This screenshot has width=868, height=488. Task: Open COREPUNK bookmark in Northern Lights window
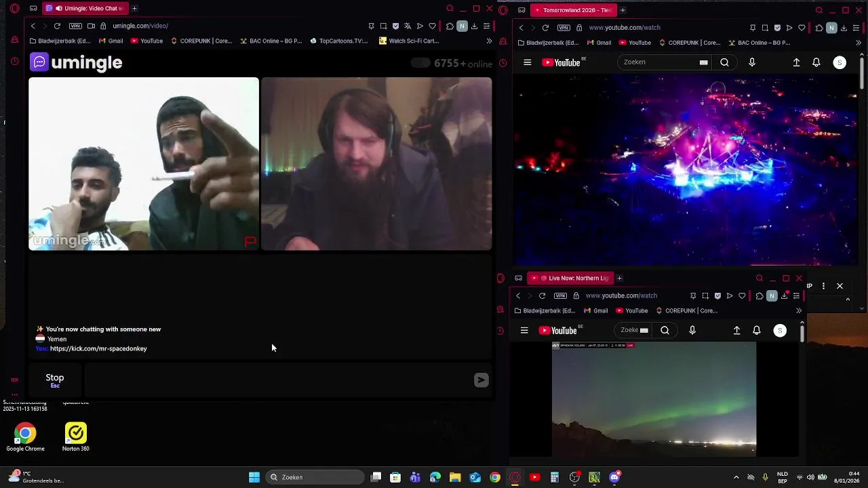(x=686, y=310)
